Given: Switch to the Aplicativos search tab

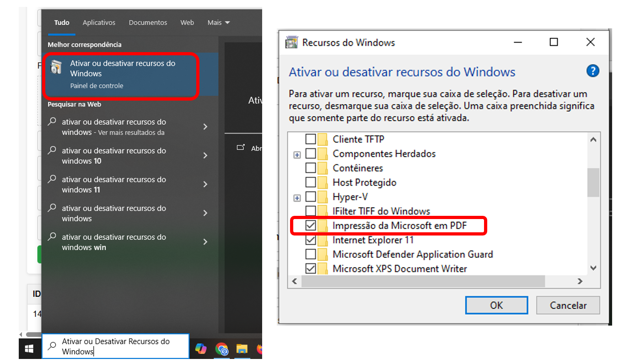Looking at the screenshot, I should [x=99, y=22].
